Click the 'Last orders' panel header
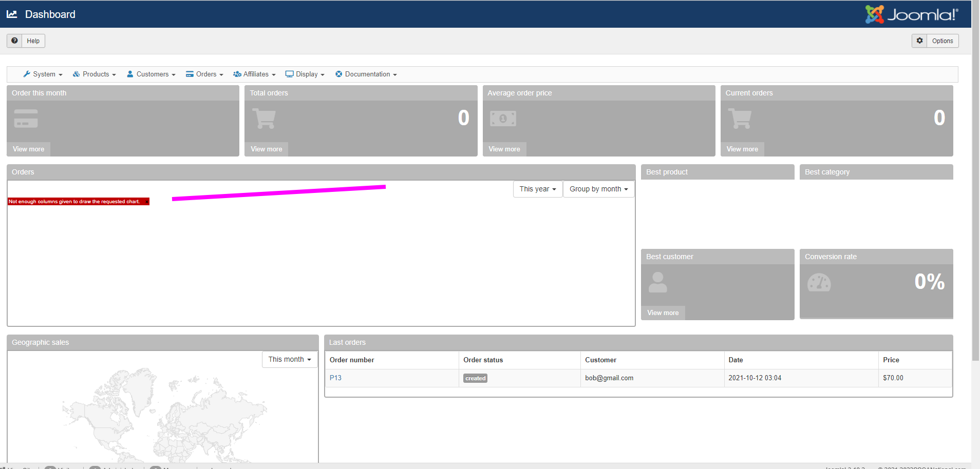Screen dimensions: 980x469 point(638,343)
